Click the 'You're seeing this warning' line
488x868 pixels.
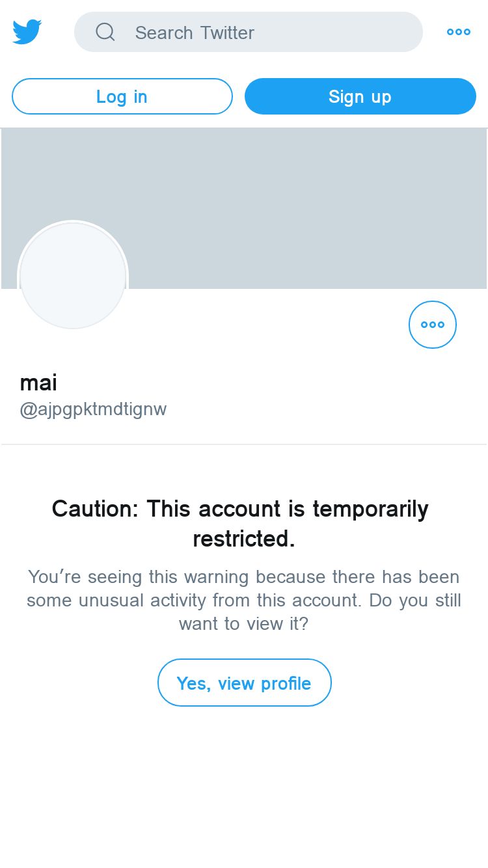244,577
